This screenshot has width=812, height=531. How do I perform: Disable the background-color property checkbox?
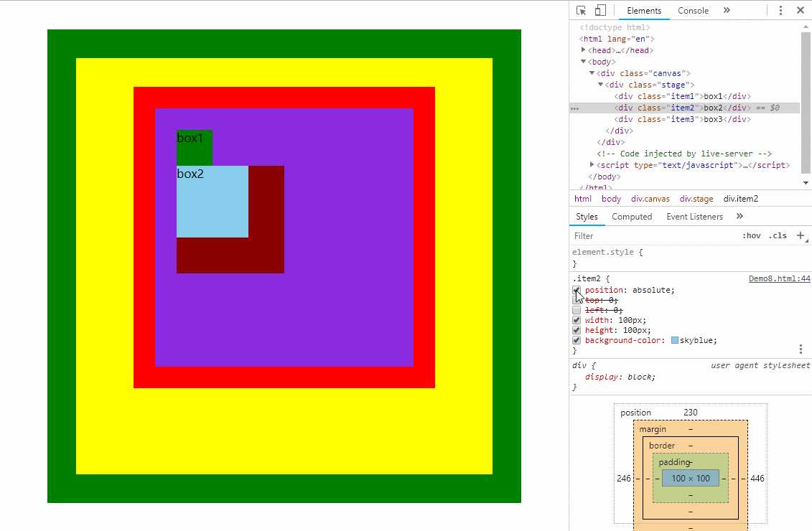coord(577,340)
